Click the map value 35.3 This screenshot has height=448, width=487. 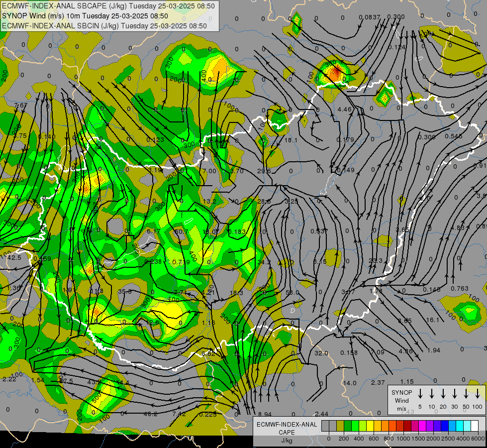coord(125,292)
